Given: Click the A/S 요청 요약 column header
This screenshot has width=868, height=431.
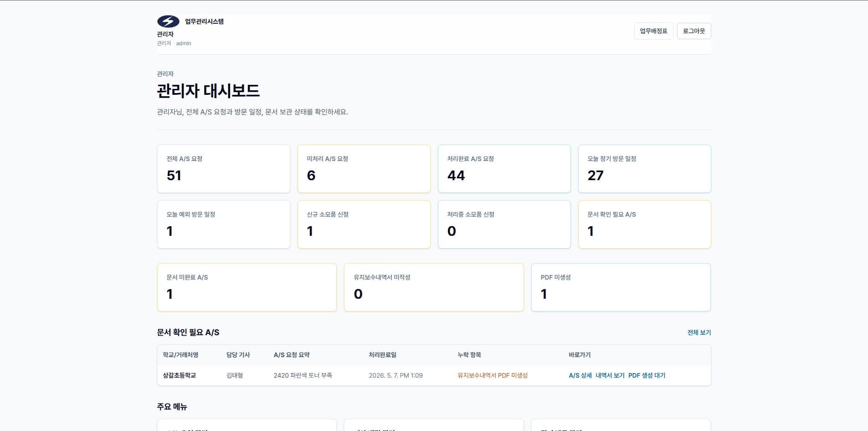Looking at the screenshot, I should click(292, 355).
